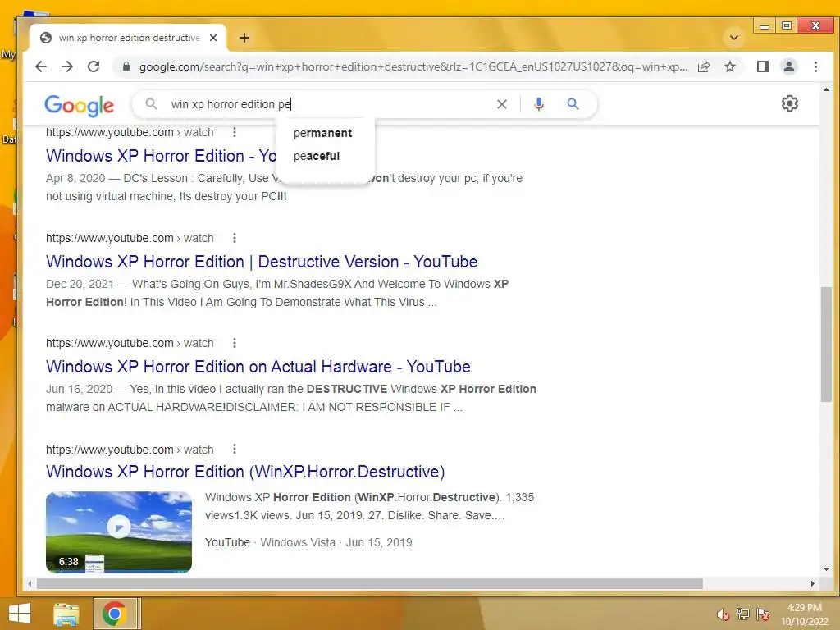
Task: Click the address bar URL
Action: pos(413,66)
